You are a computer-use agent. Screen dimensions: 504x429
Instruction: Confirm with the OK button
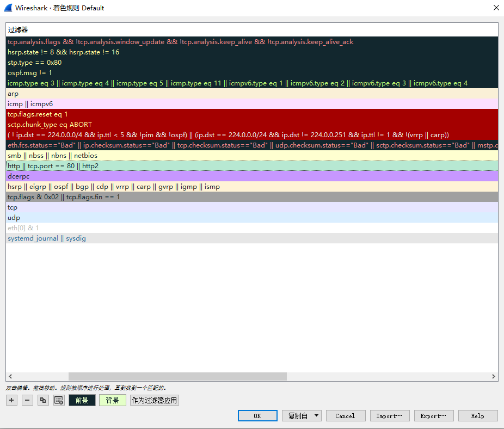click(x=257, y=415)
